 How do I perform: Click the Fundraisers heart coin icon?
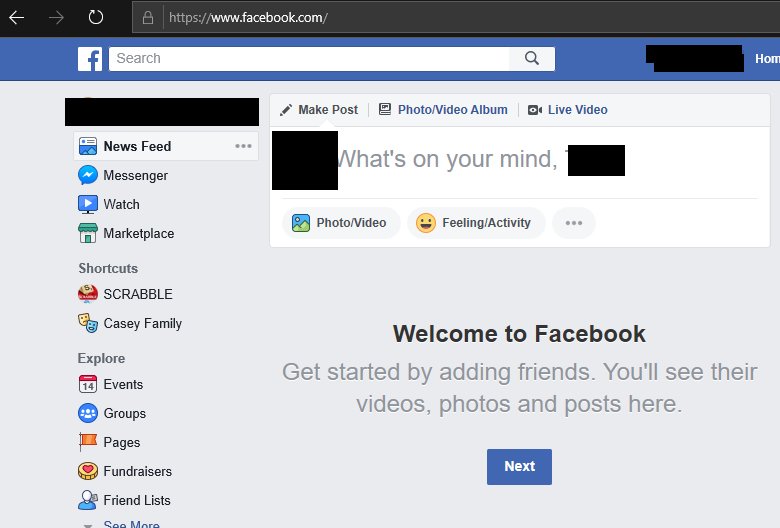pyautogui.click(x=88, y=471)
